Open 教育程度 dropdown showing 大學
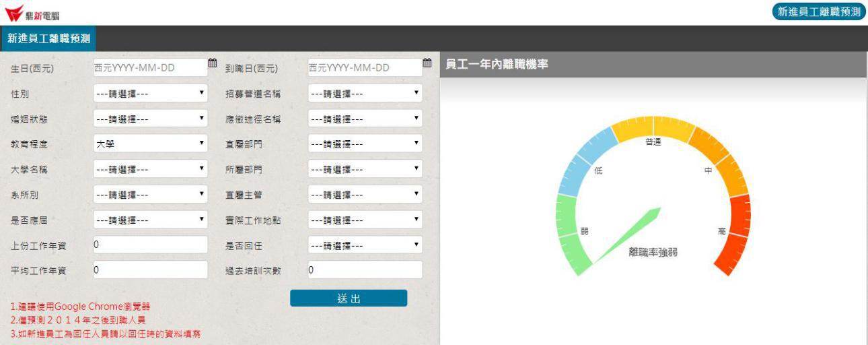This screenshot has width=868, height=345. pos(150,144)
